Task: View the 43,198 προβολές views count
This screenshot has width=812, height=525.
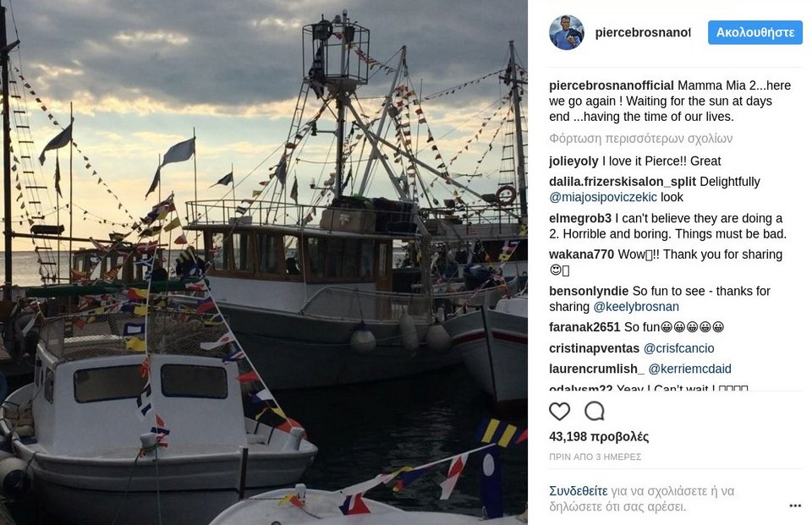Action: coord(599,436)
